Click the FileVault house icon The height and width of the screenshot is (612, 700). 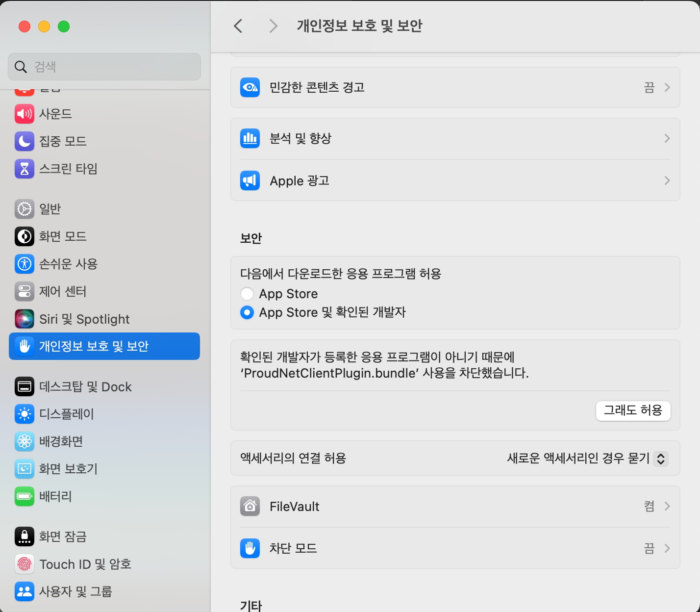(250, 506)
